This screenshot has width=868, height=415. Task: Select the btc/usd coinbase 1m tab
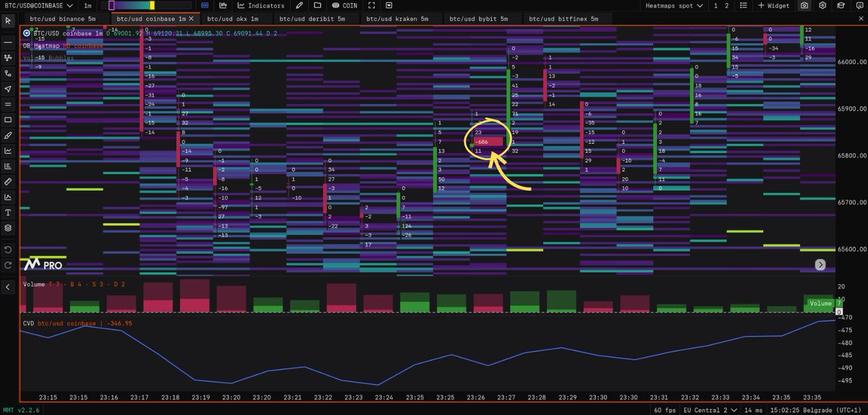click(150, 18)
